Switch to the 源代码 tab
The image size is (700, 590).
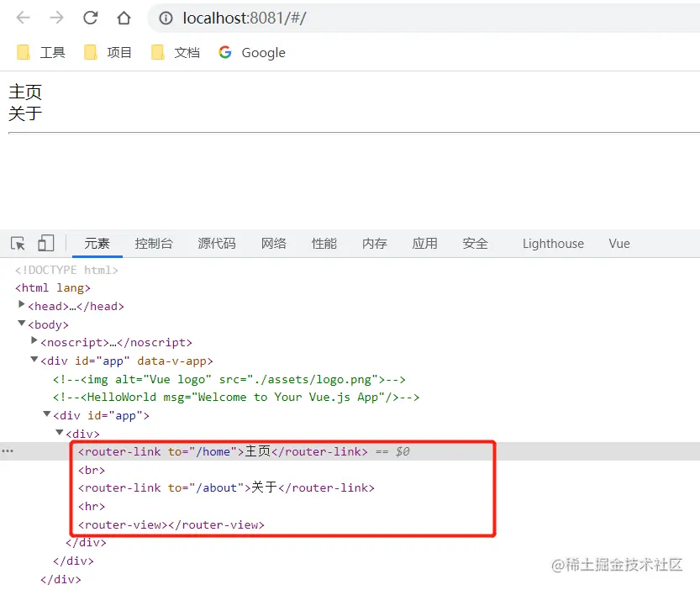217,244
